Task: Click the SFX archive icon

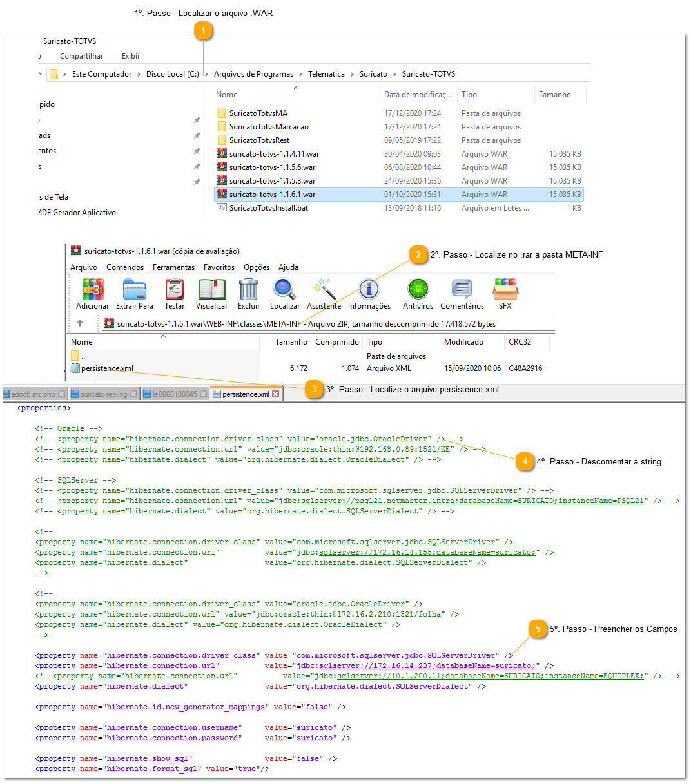Action: 505,290
